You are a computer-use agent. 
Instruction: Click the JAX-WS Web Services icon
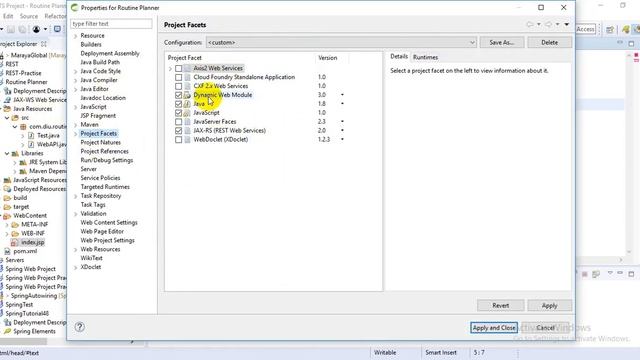coord(7,100)
